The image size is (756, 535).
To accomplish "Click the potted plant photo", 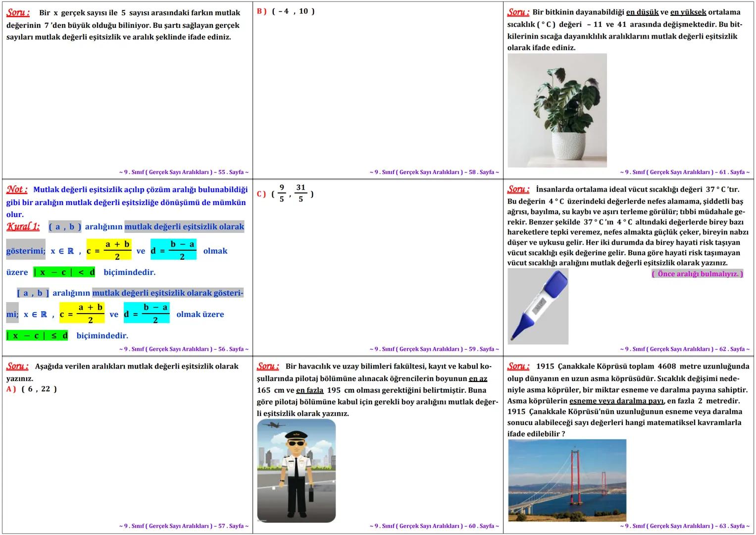I will pos(557,110).
